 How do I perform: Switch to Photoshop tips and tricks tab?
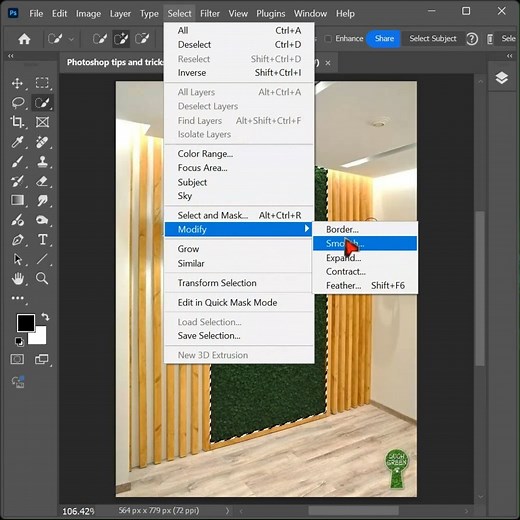pos(115,62)
